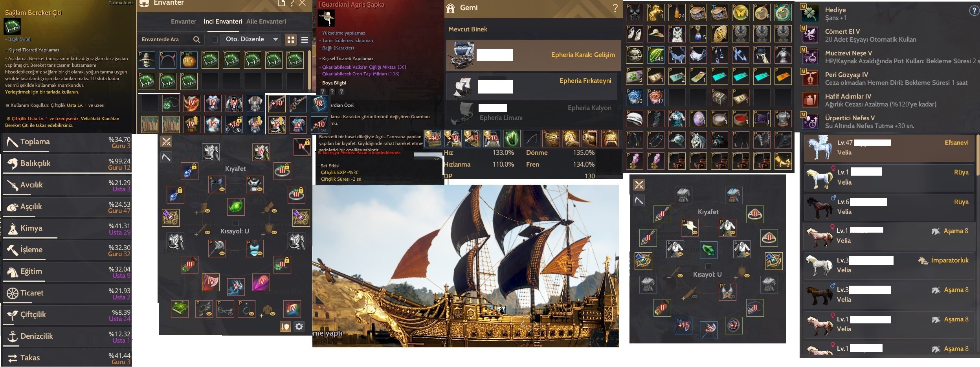Image resolution: width=980 pixels, height=367 pixels.
Task: Select Epheria Karak: Gelişim ship
Action: 534,55
